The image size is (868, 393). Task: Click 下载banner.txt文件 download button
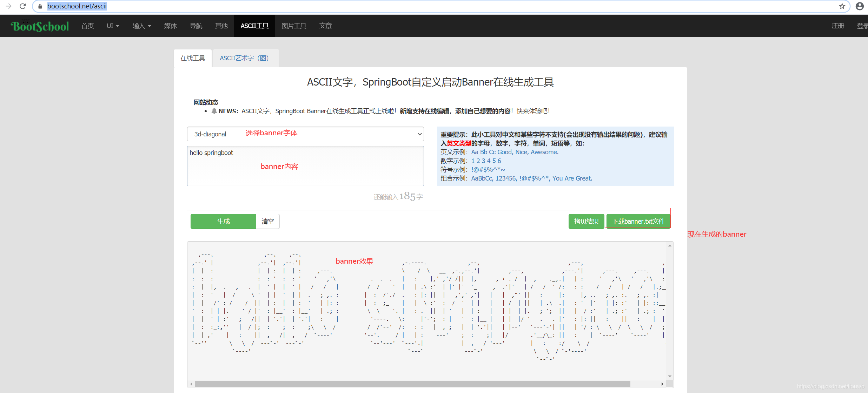[638, 221]
